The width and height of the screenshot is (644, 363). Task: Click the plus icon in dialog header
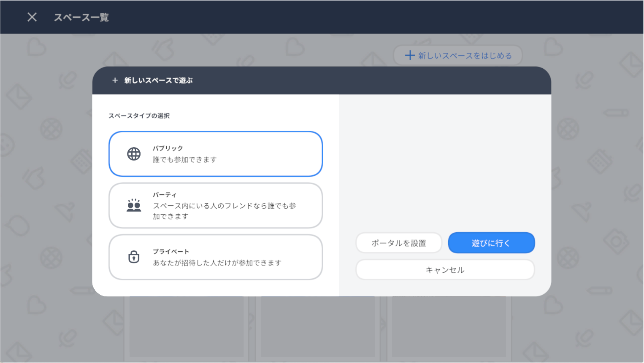coord(115,80)
